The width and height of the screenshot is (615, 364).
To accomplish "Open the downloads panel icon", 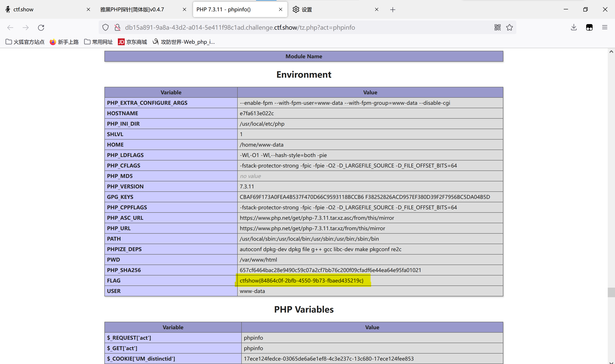I will pos(574,28).
